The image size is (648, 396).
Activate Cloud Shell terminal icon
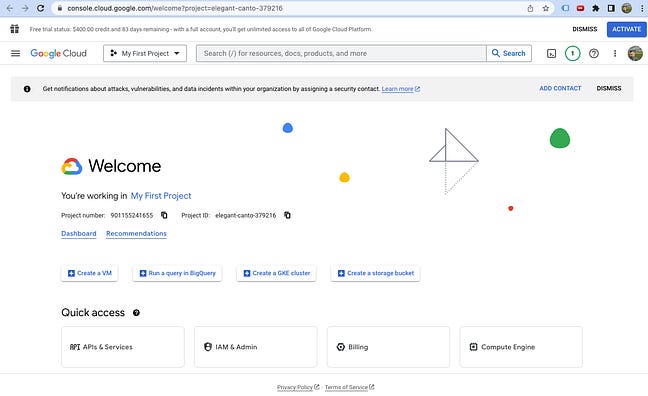[x=551, y=53]
